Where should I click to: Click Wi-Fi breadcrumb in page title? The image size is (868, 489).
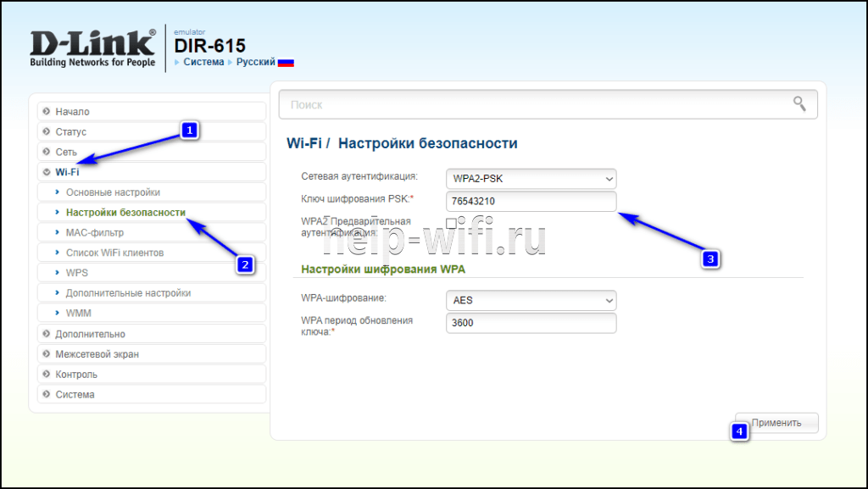click(x=304, y=143)
